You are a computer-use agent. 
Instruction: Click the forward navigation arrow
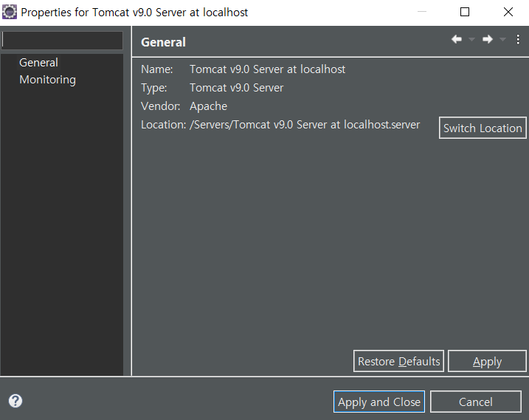(488, 39)
